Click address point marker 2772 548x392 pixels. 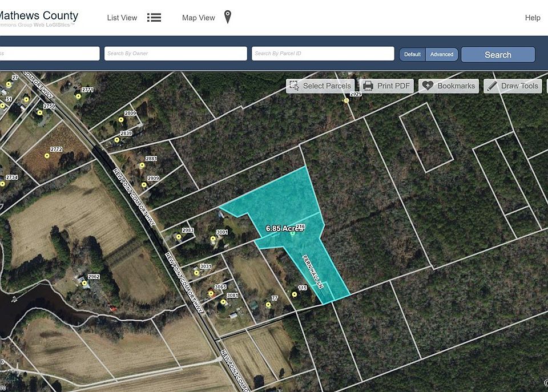click(x=47, y=156)
